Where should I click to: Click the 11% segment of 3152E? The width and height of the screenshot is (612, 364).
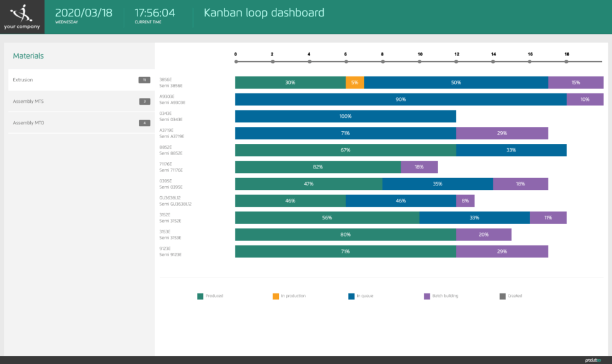pos(548,218)
